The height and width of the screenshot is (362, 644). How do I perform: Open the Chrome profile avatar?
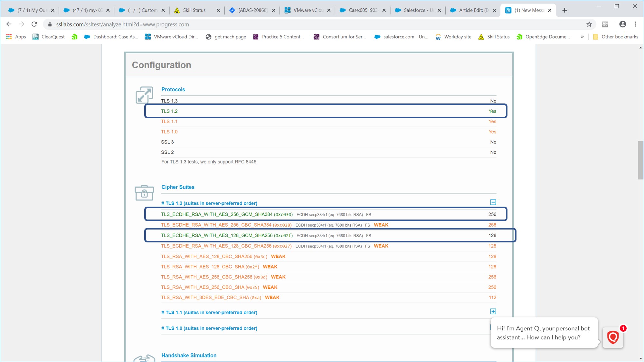(x=622, y=24)
